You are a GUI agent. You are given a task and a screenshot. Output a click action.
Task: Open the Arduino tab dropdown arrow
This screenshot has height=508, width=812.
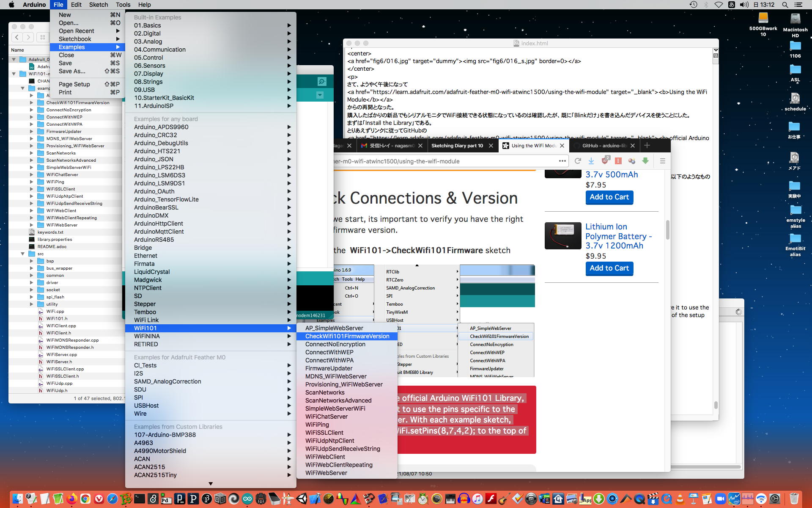click(320, 95)
